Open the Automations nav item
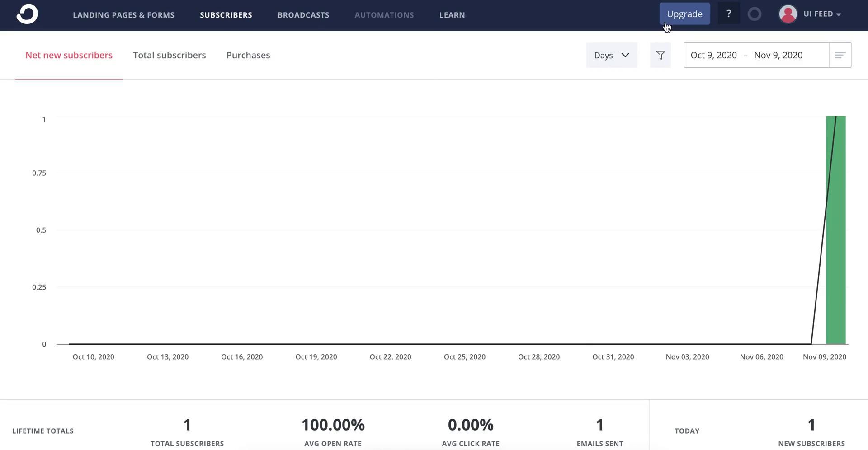This screenshot has height=450, width=868. pos(384,15)
